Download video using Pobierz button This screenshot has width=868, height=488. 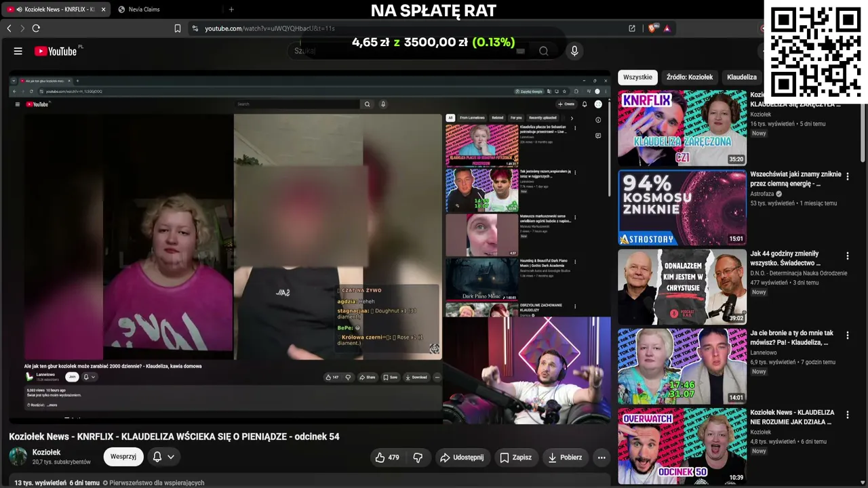[x=565, y=457]
